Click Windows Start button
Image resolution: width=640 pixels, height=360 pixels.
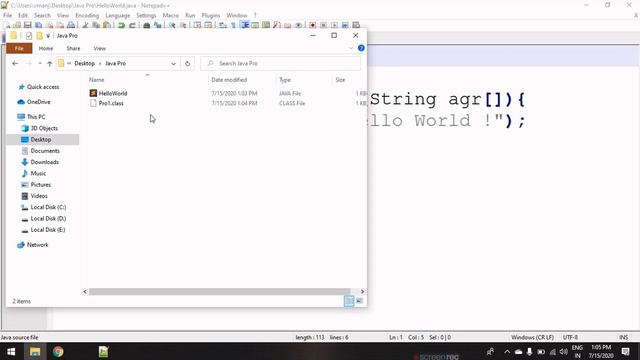click(x=11, y=351)
